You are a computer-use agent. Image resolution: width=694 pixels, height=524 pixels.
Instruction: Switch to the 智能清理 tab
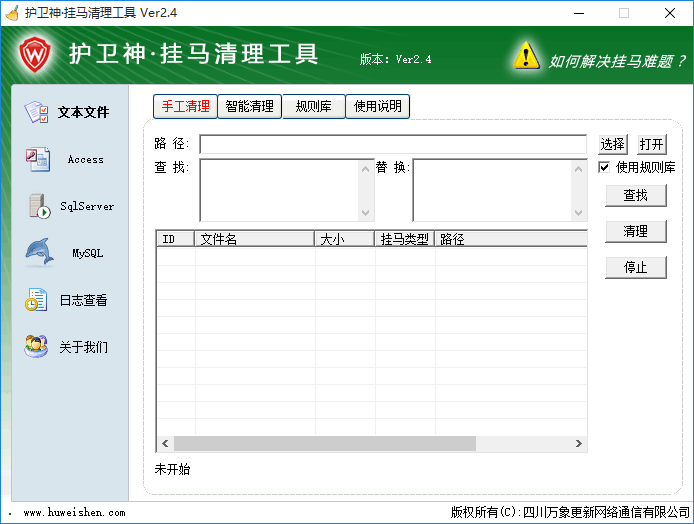(250, 106)
